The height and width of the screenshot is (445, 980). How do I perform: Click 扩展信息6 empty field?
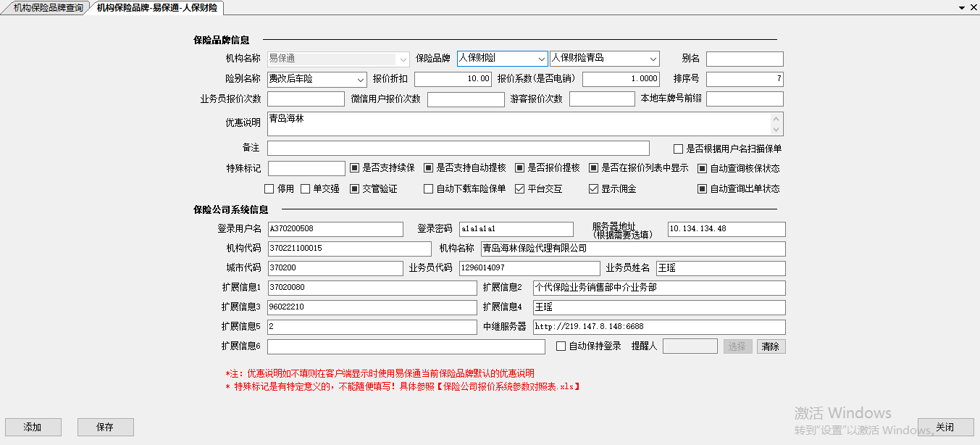tap(406, 346)
